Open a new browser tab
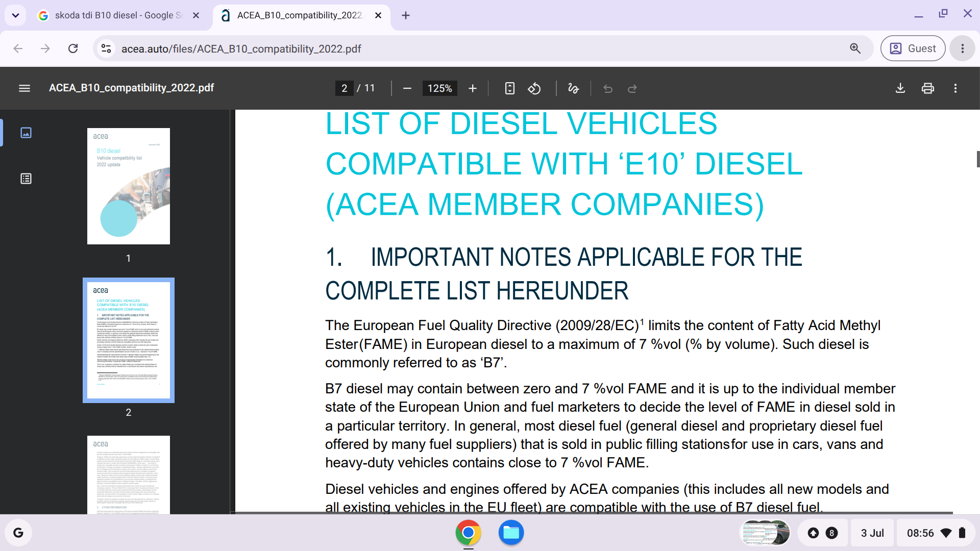This screenshot has height=551, width=980. coord(406,15)
